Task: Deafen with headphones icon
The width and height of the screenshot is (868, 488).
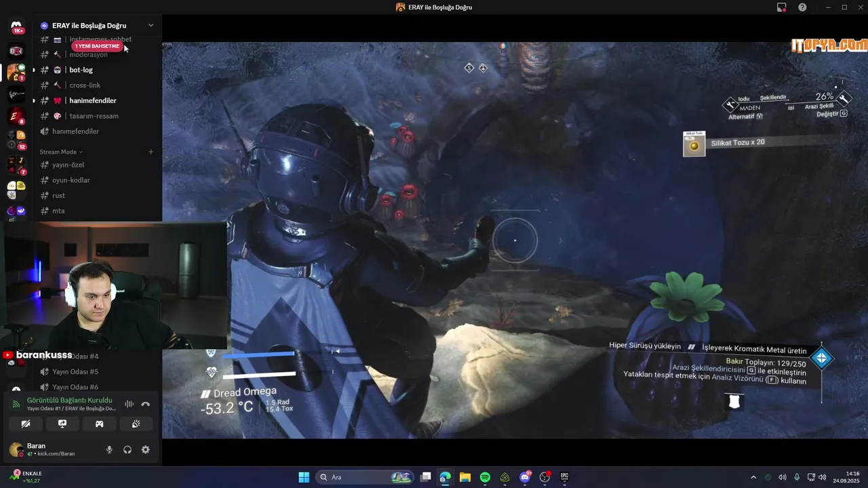Action: (x=127, y=449)
